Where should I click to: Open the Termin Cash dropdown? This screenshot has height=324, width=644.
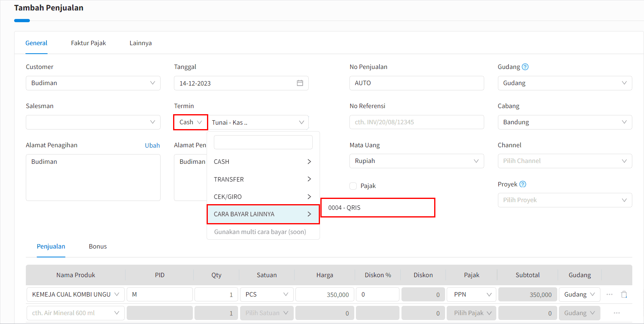tap(190, 122)
